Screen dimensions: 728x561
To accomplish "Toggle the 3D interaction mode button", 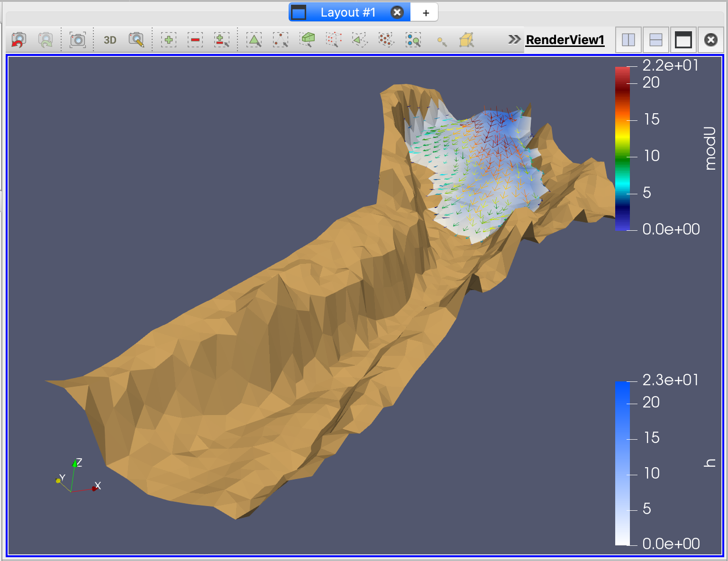I will 110,40.
